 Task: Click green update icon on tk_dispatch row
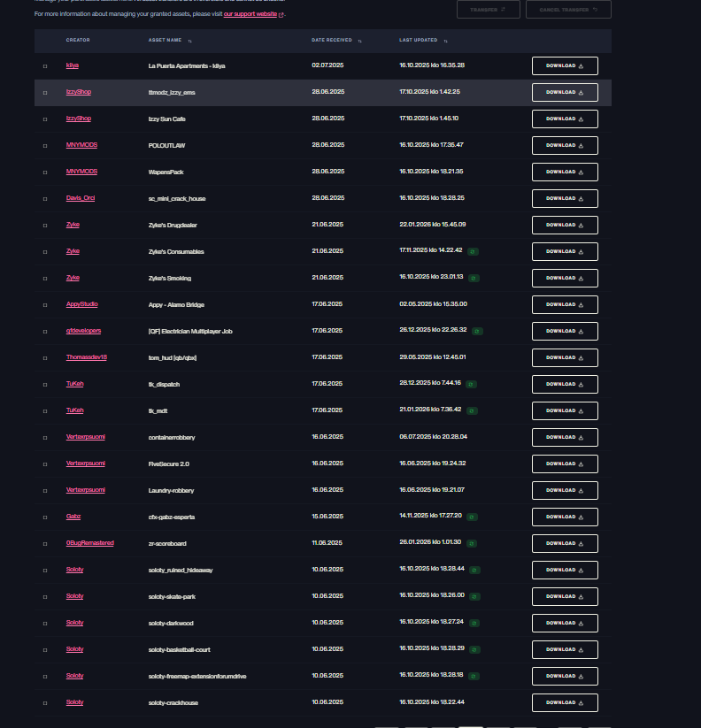pos(471,385)
